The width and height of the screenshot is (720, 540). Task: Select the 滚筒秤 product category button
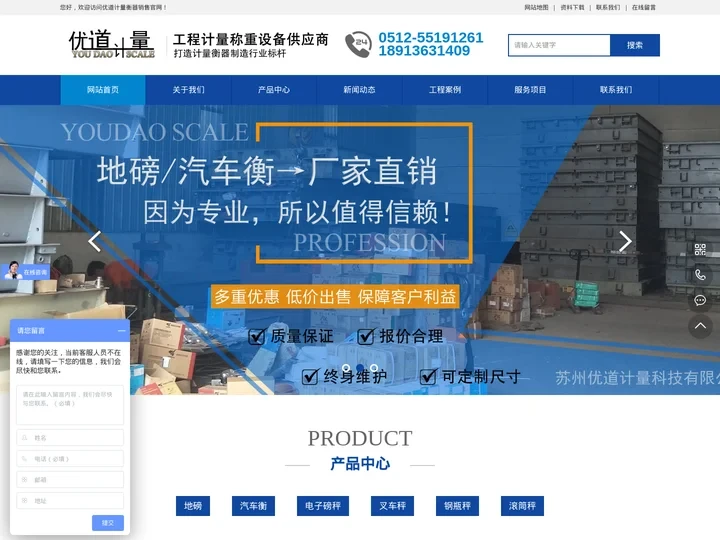click(523, 506)
